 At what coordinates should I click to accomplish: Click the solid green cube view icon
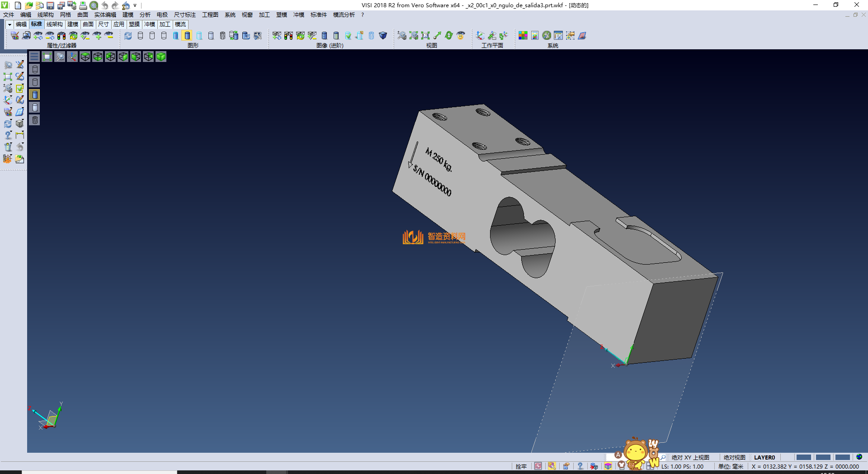tap(161, 57)
